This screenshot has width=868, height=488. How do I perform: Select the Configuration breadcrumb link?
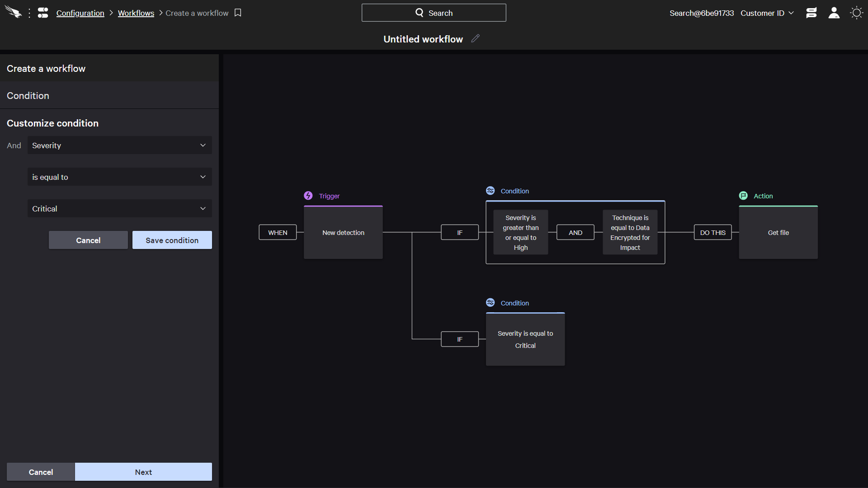coord(80,13)
